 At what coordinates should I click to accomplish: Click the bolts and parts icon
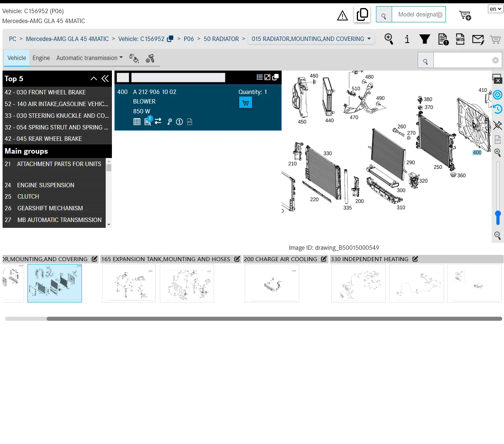pos(150,58)
